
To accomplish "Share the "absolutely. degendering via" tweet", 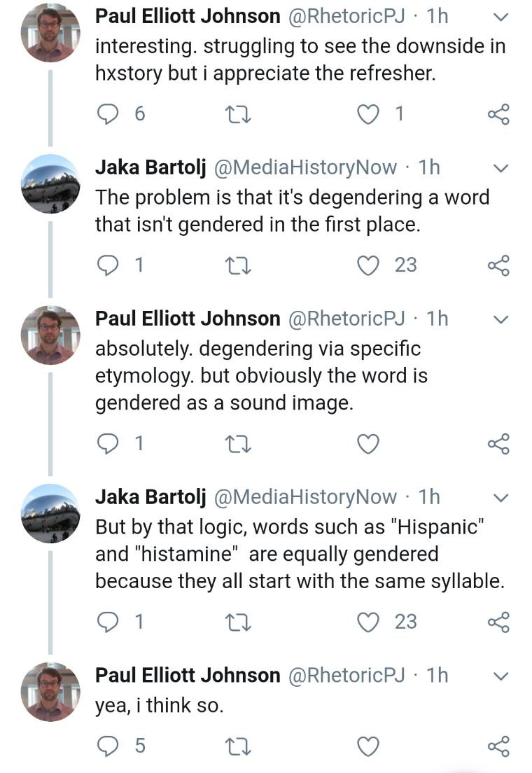I will [x=498, y=443].
